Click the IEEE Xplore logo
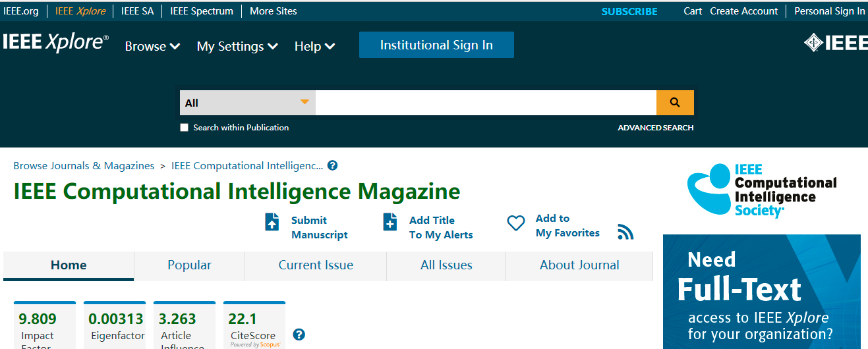868x349 pixels. (x=55, y=43)
